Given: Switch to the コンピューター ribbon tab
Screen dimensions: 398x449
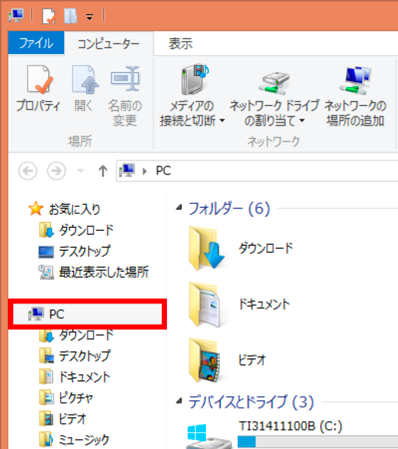Looking at the screenshot, I should pyautogui.click(x=108, y=44).
